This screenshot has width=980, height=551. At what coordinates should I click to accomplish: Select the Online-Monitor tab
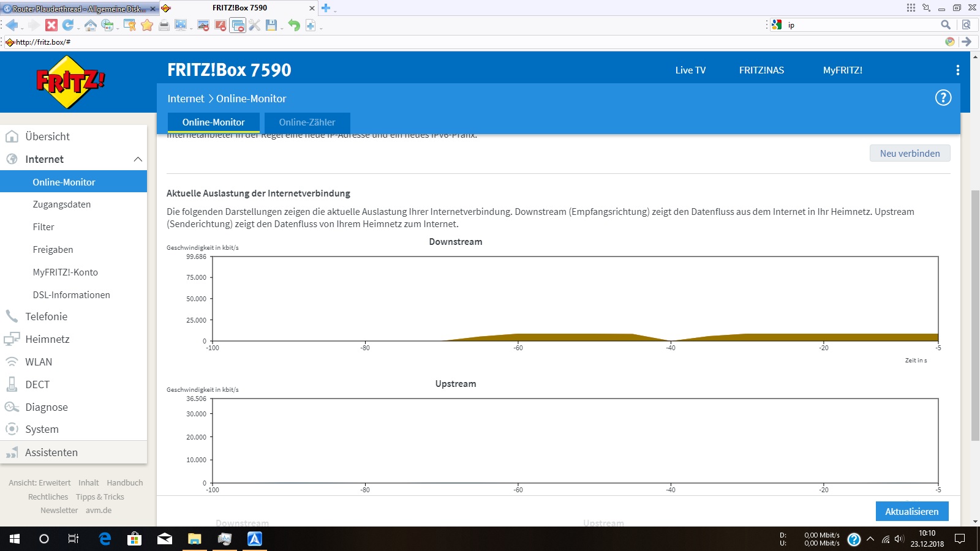(213, 122)
